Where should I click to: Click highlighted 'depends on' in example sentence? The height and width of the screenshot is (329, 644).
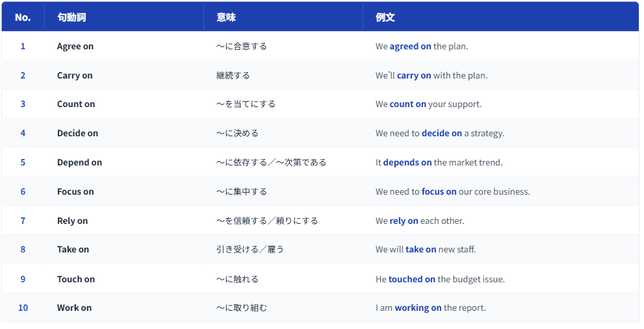pyautogui.click(x=407, y=163)
